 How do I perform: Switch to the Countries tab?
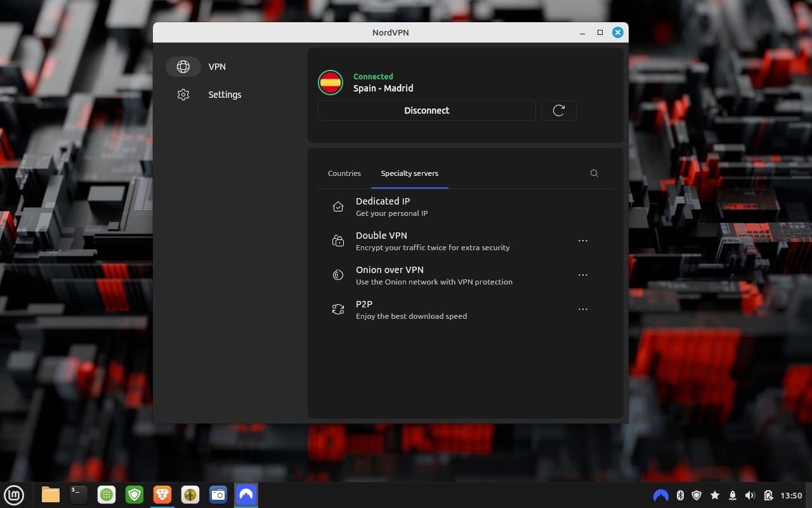tap(344, 173)
